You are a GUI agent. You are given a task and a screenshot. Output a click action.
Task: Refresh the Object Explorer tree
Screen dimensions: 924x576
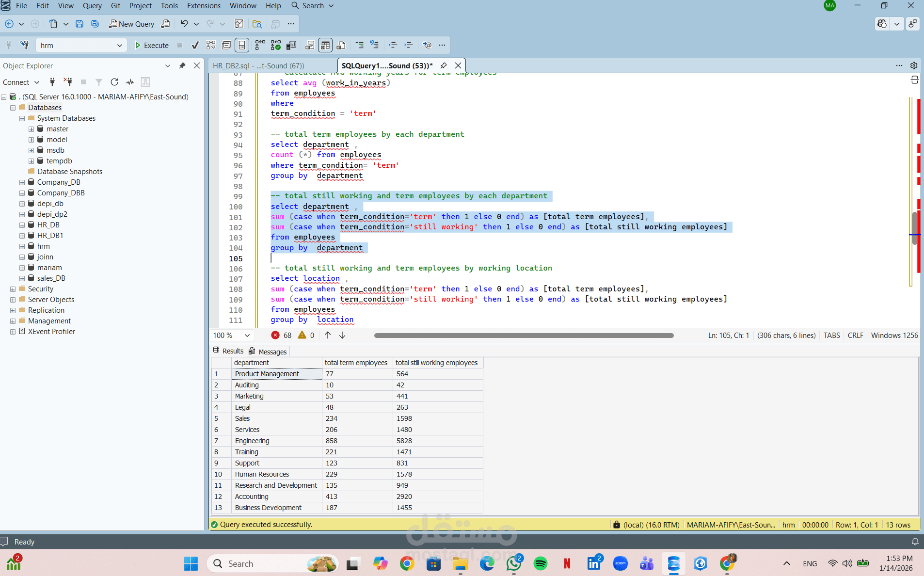114,82
